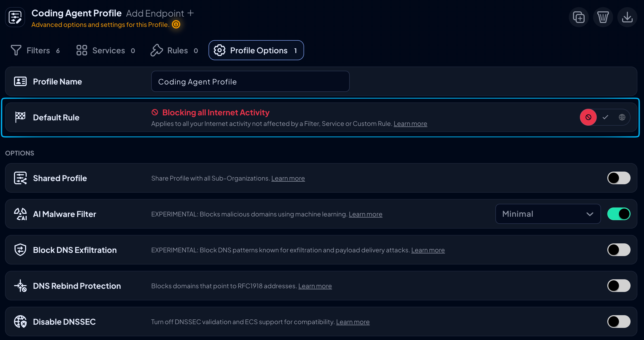
Task: Click the Blocking all Internet Activity status text
Action: (x=216, y=112)
